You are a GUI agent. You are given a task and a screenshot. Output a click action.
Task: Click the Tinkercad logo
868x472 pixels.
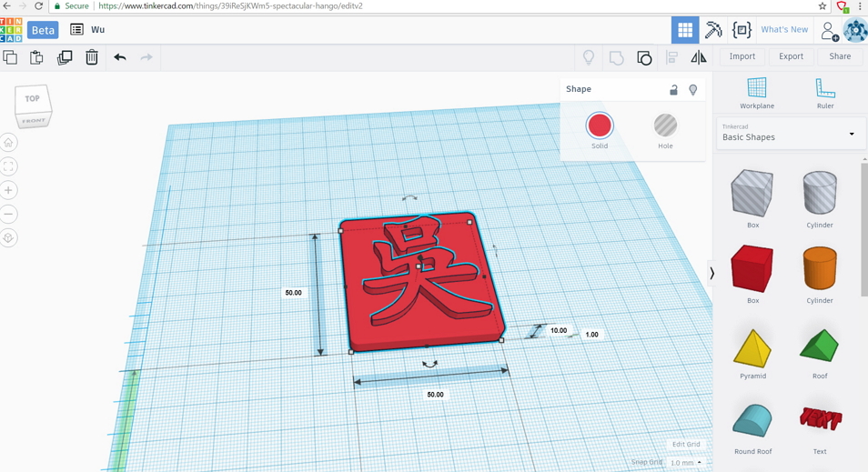[11, 29]
